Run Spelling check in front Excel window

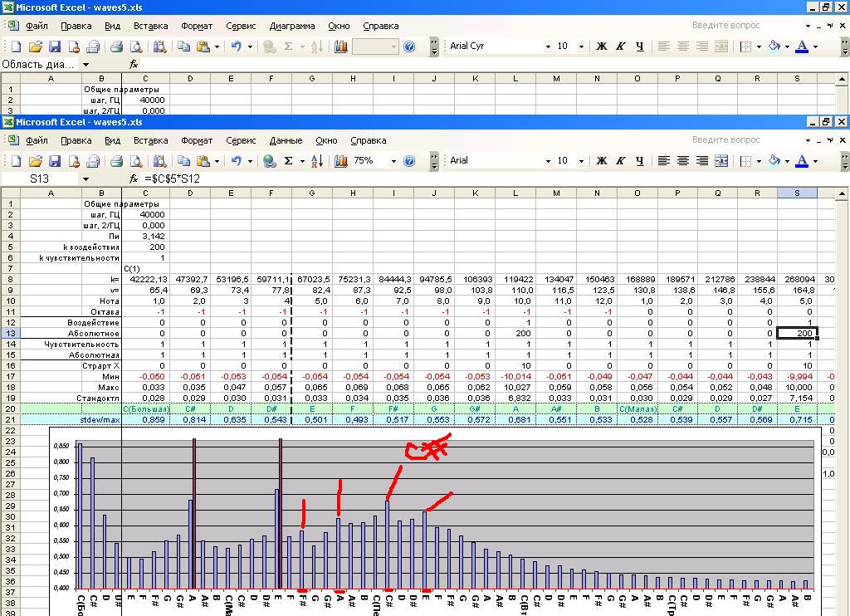click(x=159, y=161)
